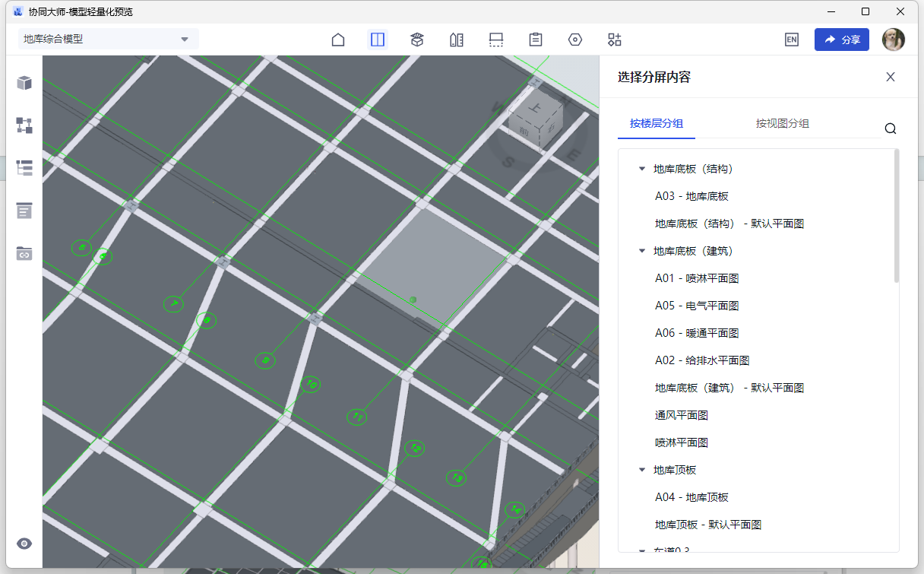
Task: Open the hexagon settings icon
Action: (575, 40)
